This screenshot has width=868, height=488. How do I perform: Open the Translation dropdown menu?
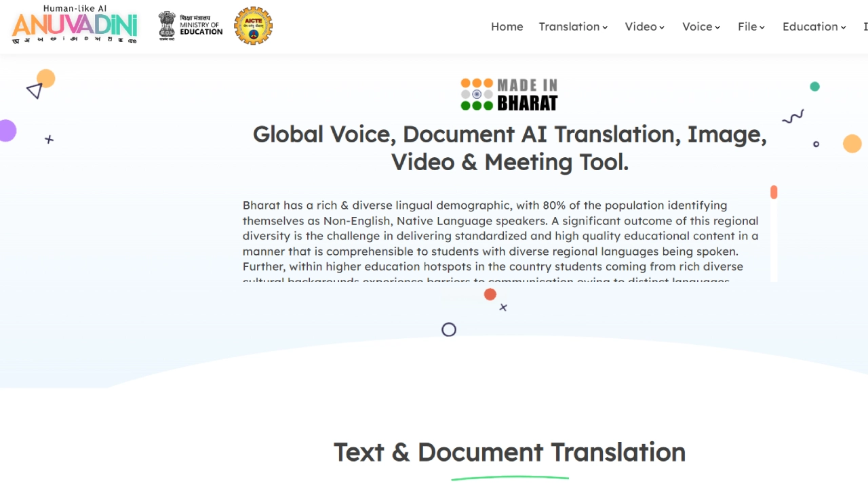pyautogui.click(x=573, y=26)
